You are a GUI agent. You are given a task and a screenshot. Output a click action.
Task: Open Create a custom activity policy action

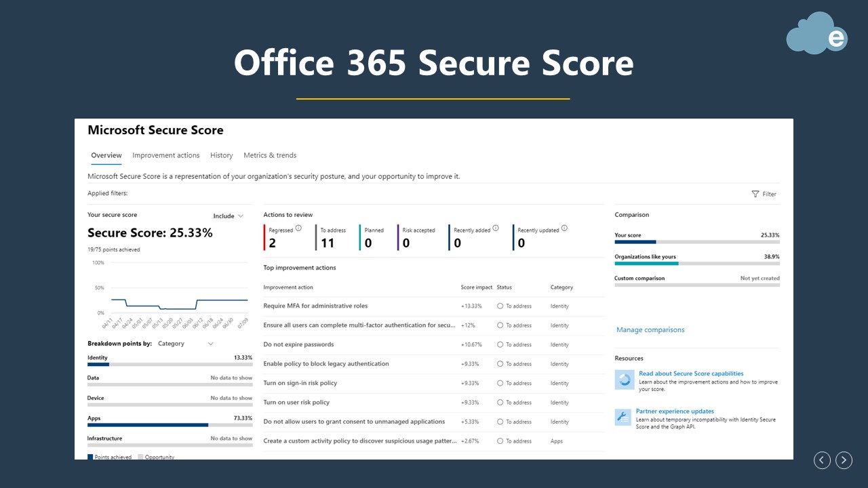360,441
